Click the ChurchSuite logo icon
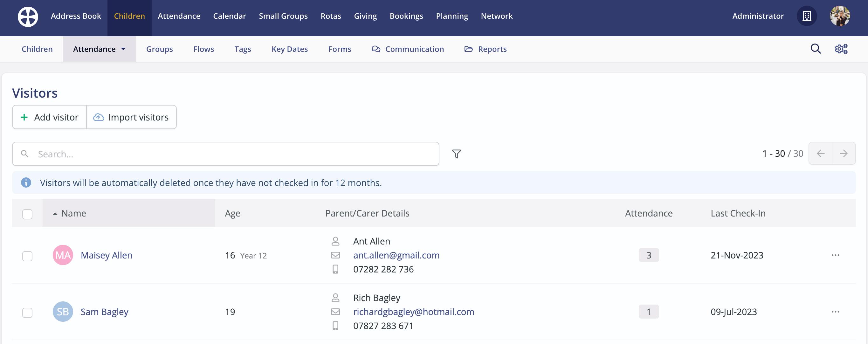This screenshot has width=868, height=344. 28,16
